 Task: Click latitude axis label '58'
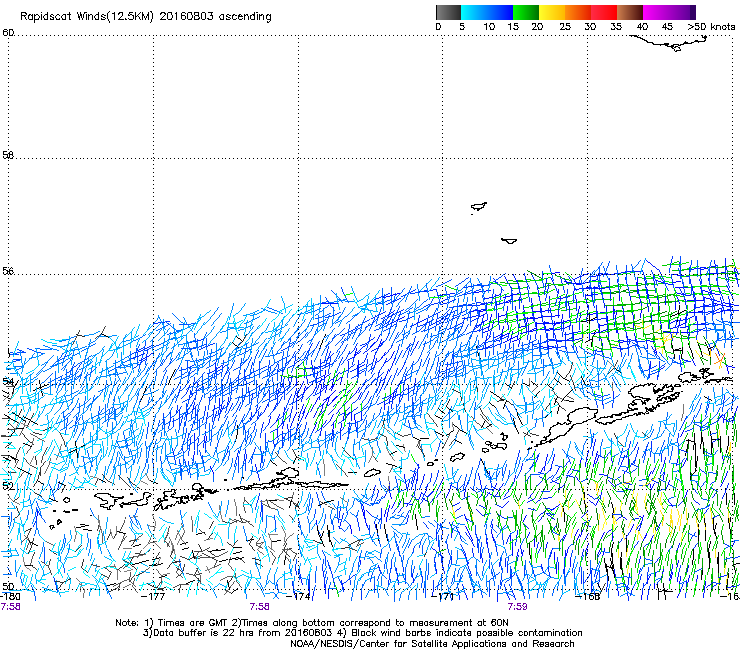[8, 155]
